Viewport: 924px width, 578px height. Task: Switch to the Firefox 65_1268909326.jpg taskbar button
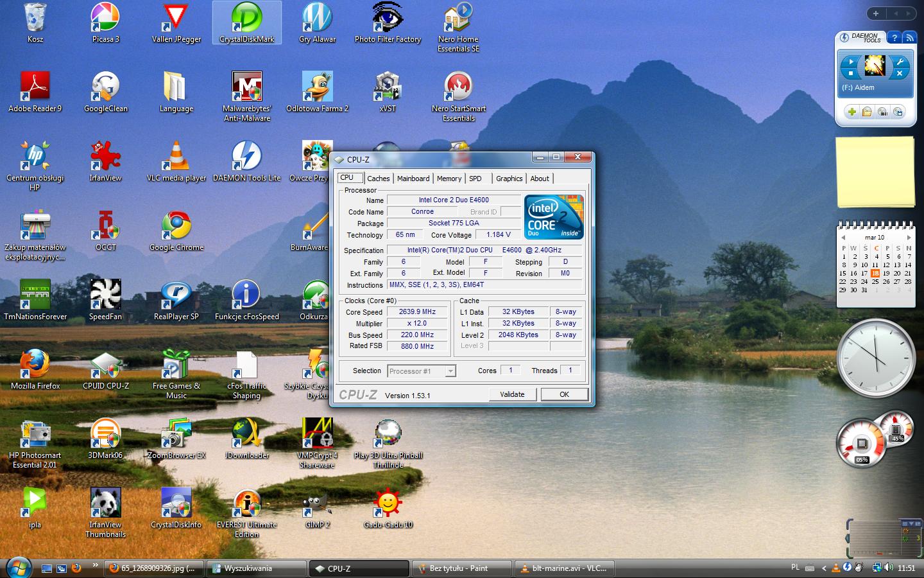click(x=154, y=568)
